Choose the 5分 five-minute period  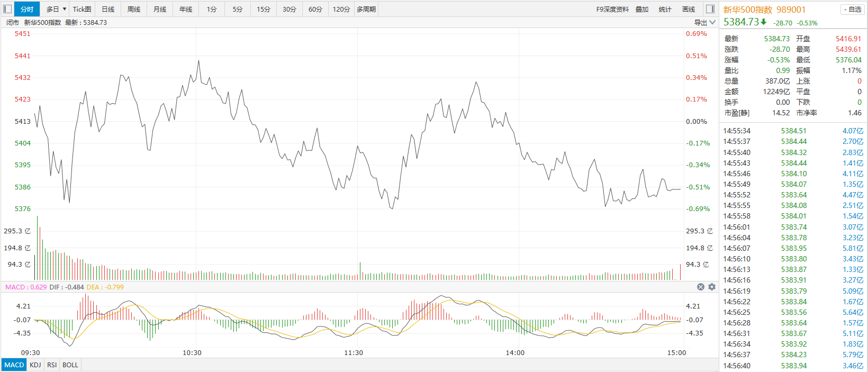coord(238,9)
